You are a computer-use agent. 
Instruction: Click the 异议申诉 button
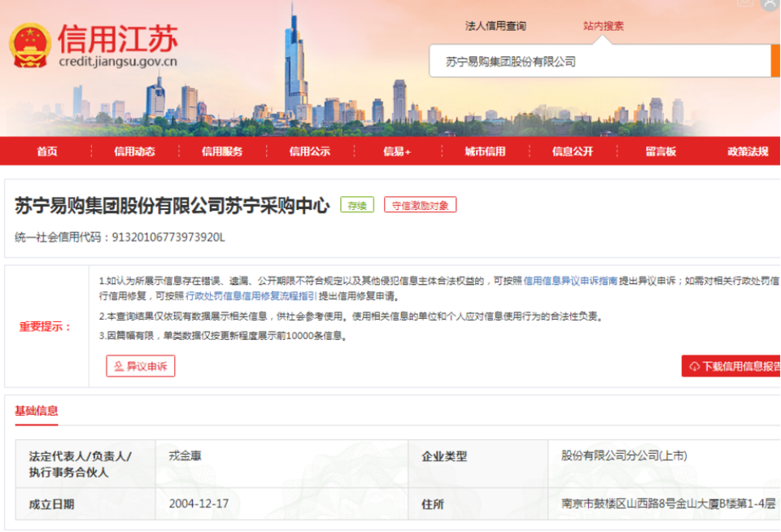point(141,366)
